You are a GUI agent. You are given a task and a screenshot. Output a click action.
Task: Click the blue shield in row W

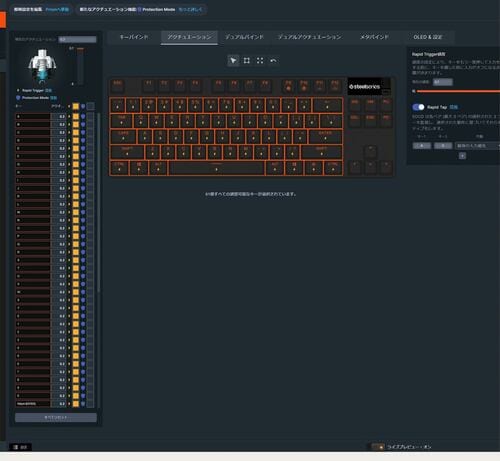tap(83, 292)
